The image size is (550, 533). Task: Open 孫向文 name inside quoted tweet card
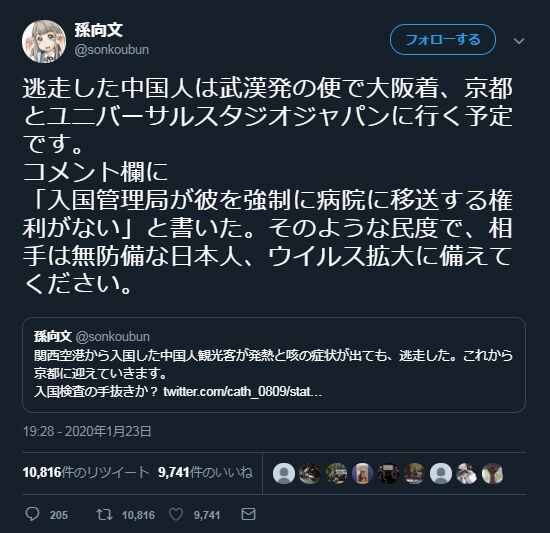pos(53,337)
